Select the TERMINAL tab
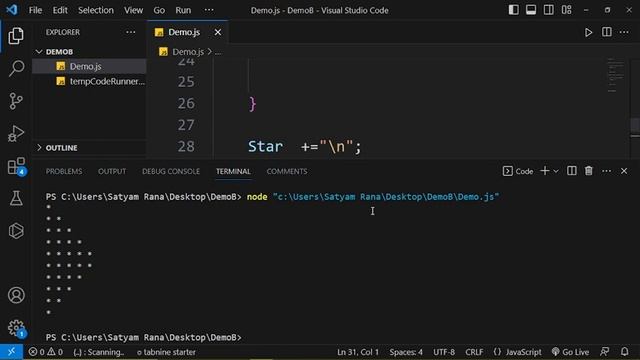Viewport: 640px width, 360px height. (x=233, y=171)
